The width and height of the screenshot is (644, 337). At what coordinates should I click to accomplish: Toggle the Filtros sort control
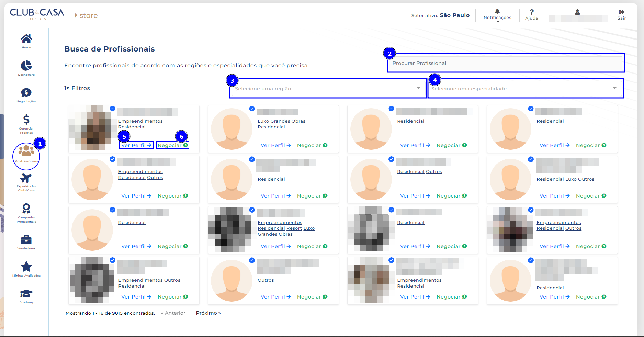point(77,88)
